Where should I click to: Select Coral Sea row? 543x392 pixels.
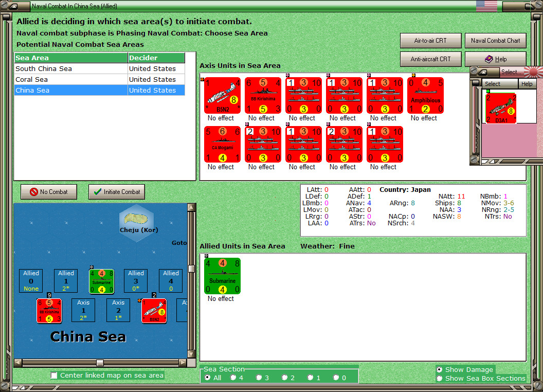pyautogui.click(x=99, y=79)
